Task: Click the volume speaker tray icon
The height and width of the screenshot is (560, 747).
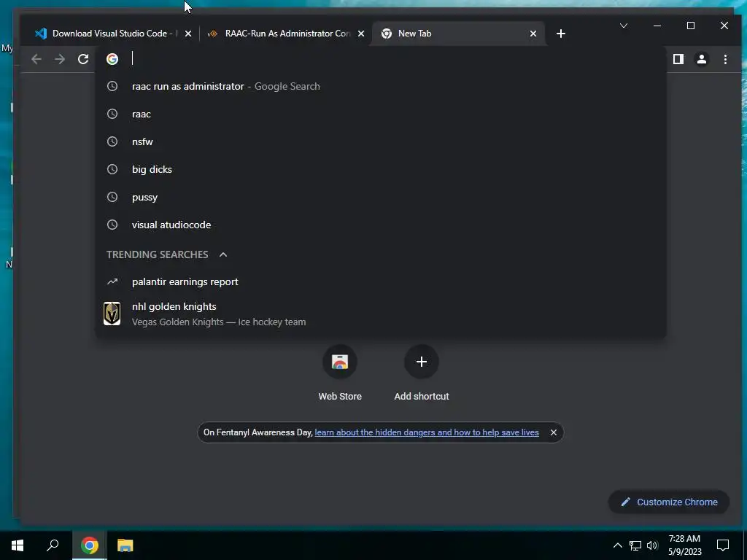Action: pos(652,545)
